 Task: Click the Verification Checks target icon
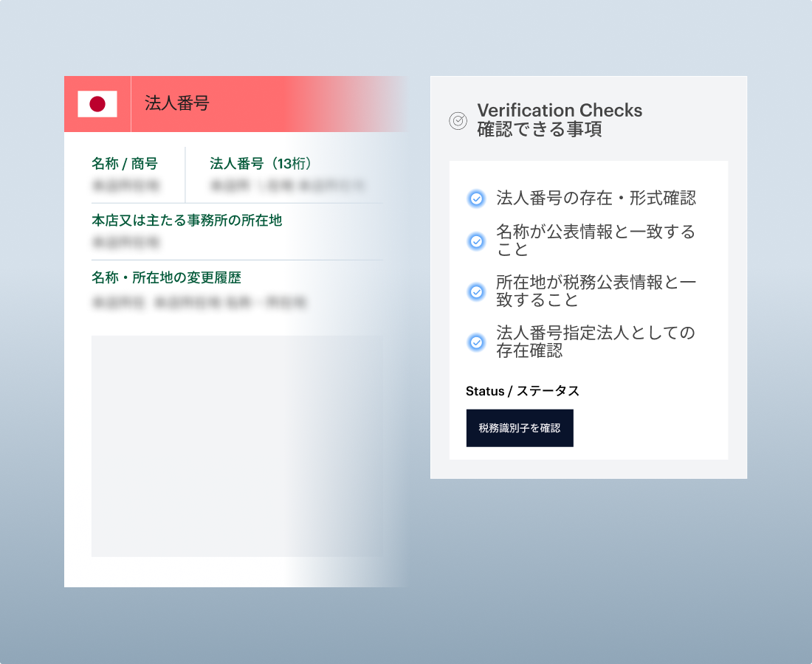(x=458, y=120)
